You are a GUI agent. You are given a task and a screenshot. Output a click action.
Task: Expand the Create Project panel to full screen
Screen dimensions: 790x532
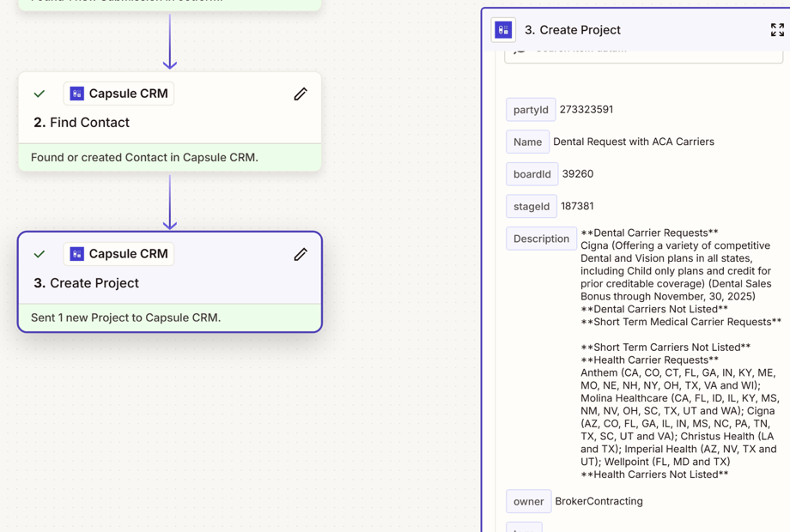(776, 30)
